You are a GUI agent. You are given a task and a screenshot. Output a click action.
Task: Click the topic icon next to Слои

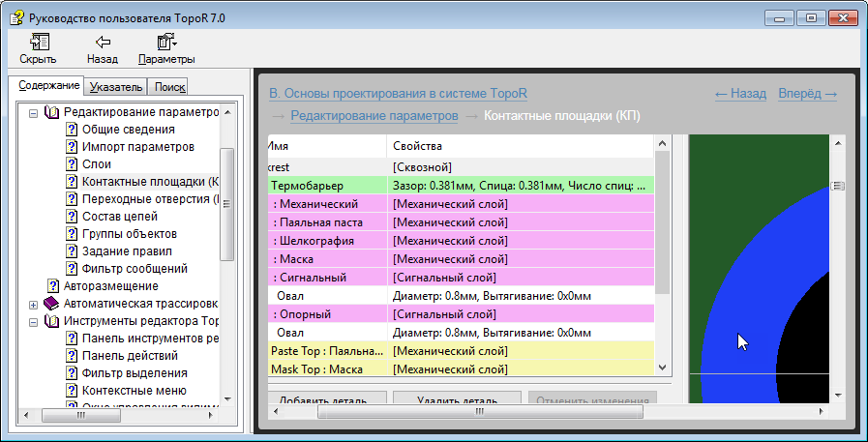(x=72, y=164)
